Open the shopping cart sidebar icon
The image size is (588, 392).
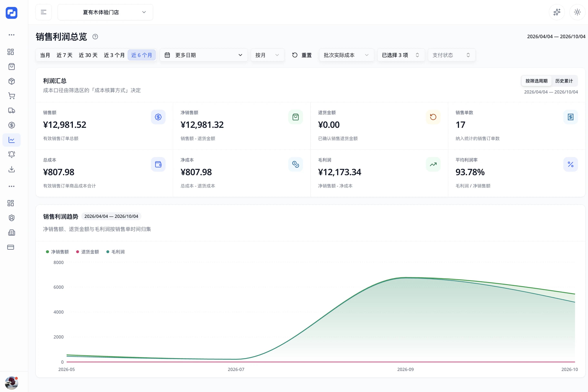[11, 96]
